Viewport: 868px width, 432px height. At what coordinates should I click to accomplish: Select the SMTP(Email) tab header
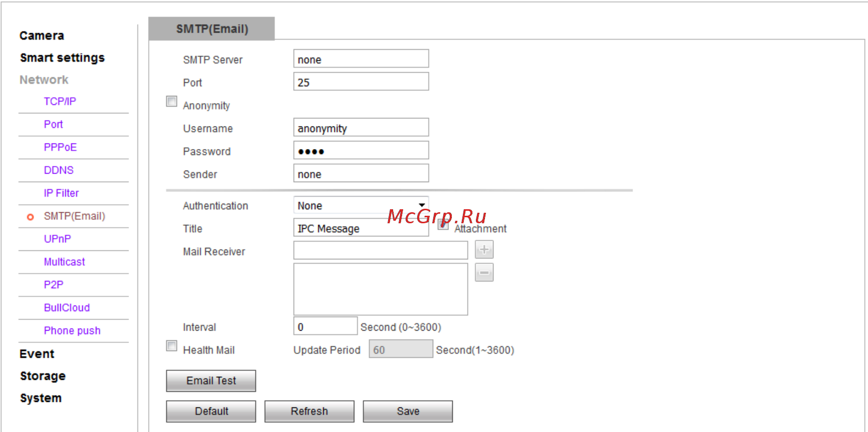211,29
